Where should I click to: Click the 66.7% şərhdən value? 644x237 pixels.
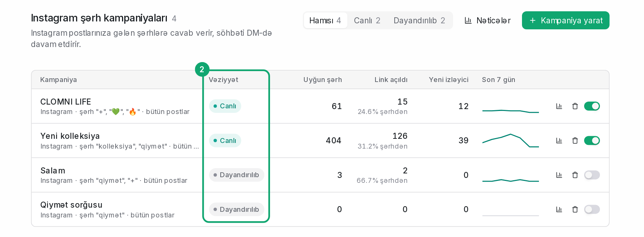[x=382, y=181]
